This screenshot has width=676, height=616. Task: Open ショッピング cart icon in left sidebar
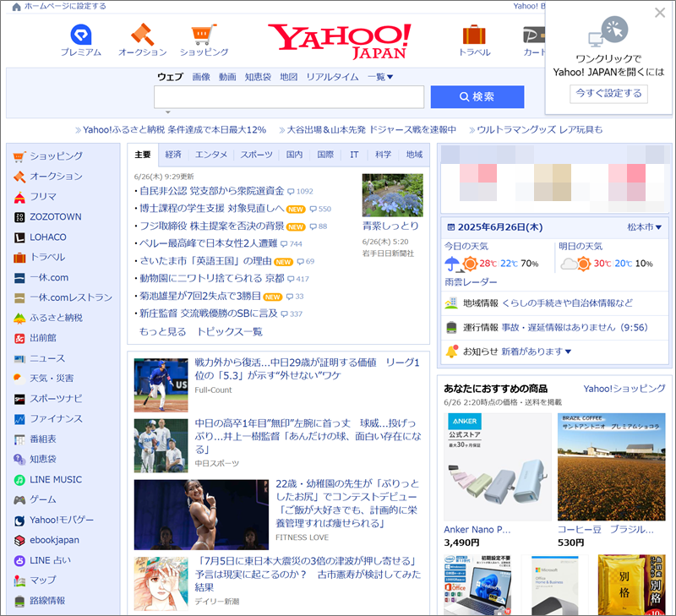pyautogui.click(x=19, y=156)
